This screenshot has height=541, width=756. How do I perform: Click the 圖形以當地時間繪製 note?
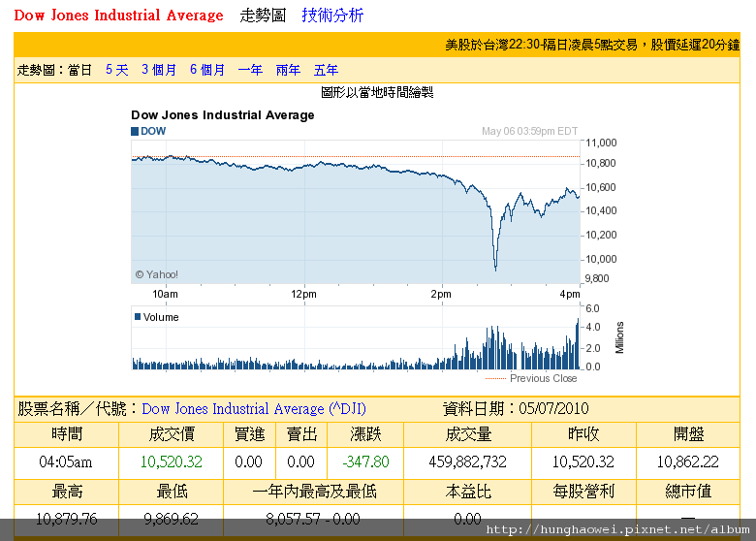(377, 92)
